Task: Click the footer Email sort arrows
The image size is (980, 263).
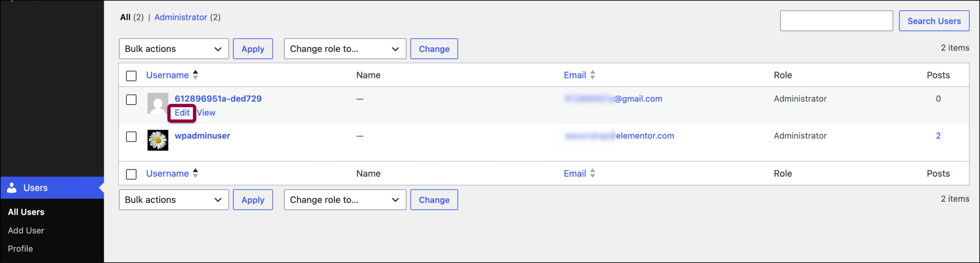Action: [593, 173]
